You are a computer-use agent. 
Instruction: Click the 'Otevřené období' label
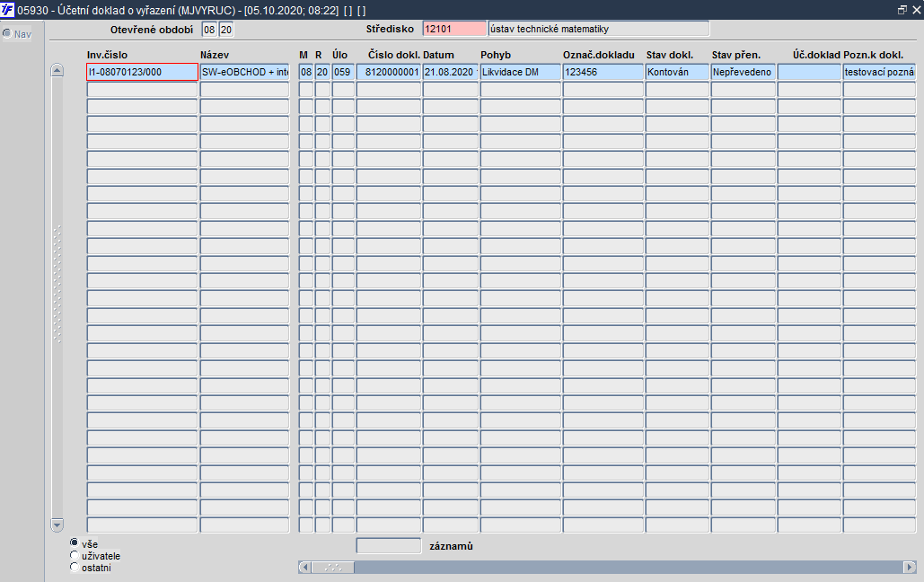click(x=152, y=30)
